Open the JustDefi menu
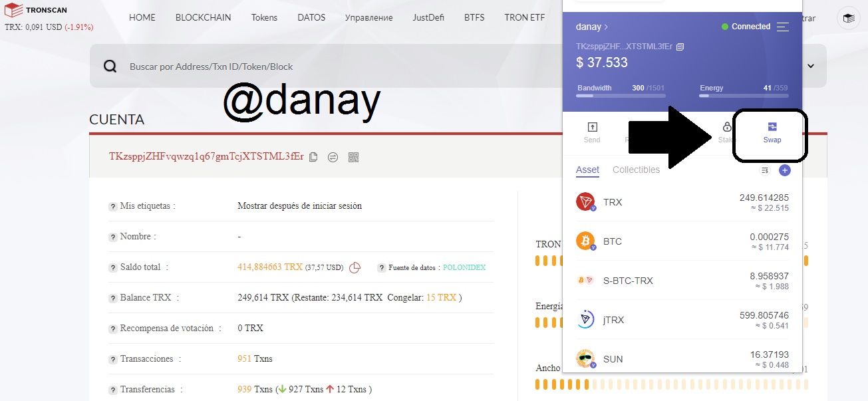 pyautogui.click(x=428, y=17)
